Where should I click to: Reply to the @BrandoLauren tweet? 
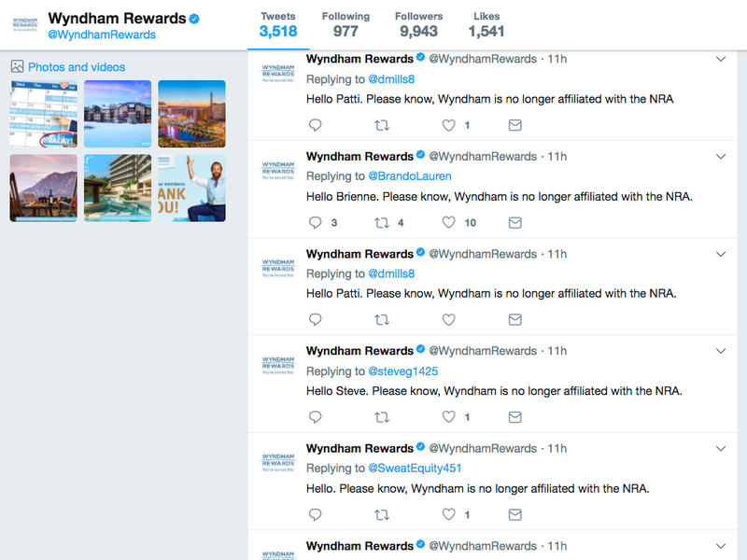pyautogui.click(x=316, y=222)
